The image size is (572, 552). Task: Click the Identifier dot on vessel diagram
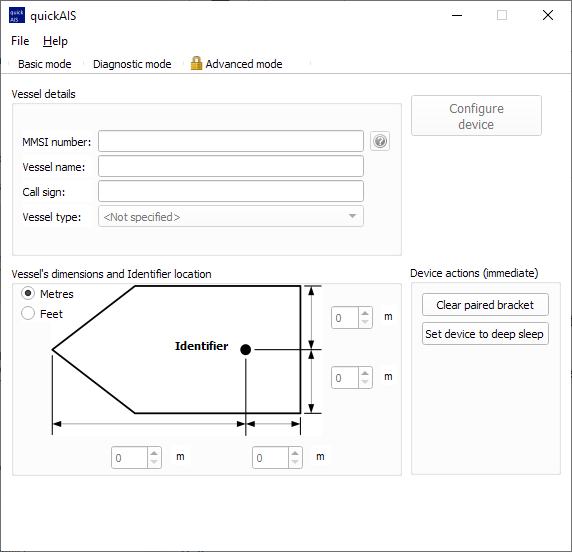click(246, 350)
